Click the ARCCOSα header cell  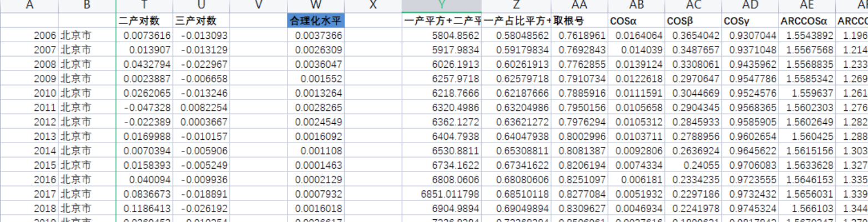(x=808, y=21)
